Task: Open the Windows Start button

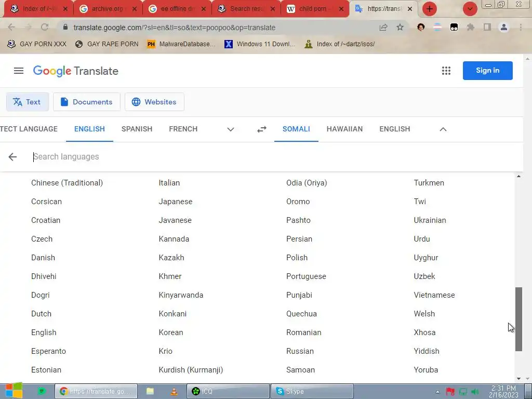Action: [x=14, y=391]
